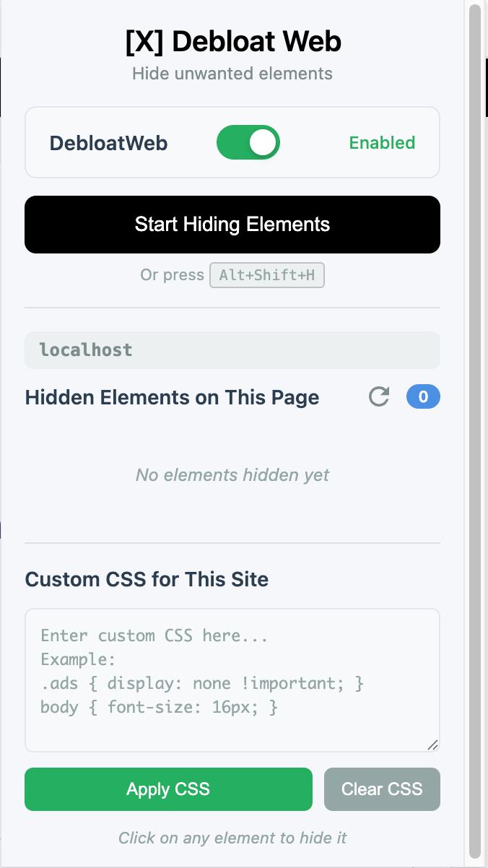Click the Custom CSS for This Site heading
The image size is (488, 868).
(147, 579)
